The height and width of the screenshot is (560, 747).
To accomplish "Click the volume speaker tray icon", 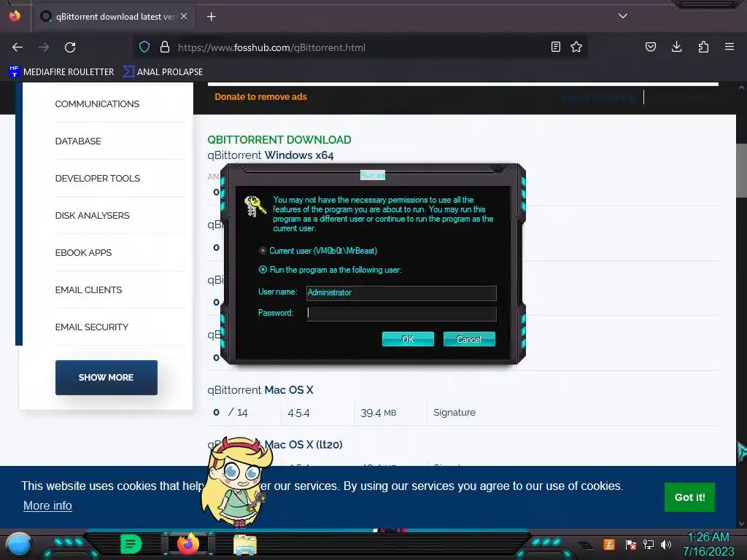I will click(666, 544).
